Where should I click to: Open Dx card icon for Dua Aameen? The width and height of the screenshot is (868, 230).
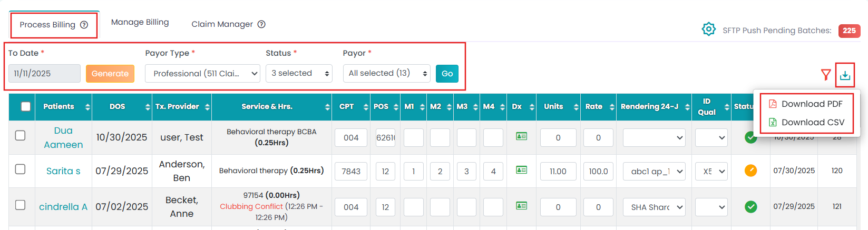click(521, 136)
